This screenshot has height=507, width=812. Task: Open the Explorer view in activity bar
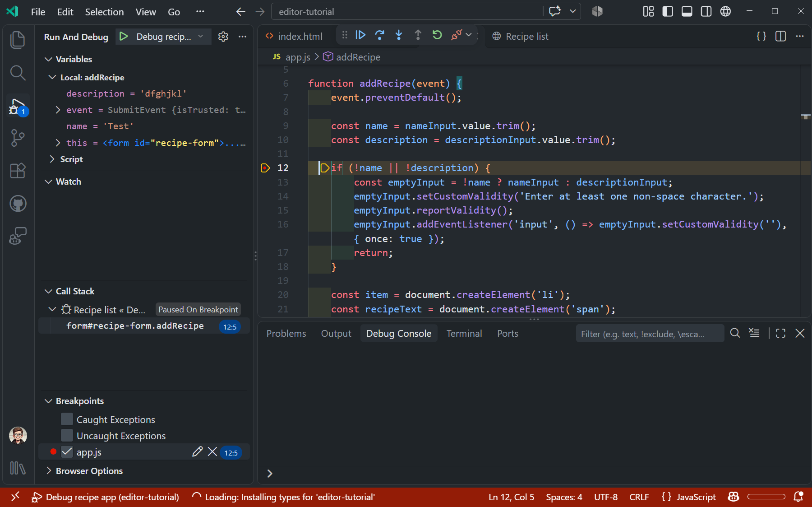click(18, 40)
